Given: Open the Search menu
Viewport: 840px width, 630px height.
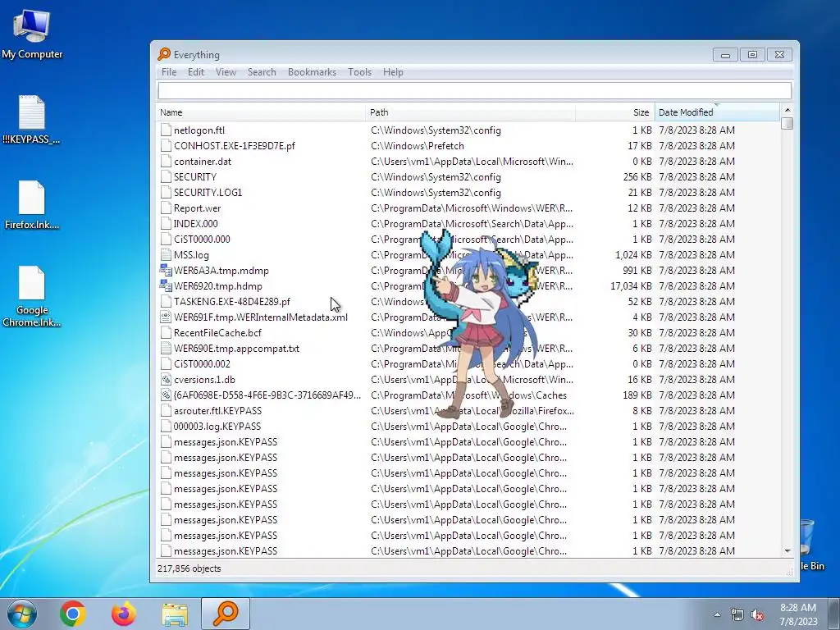Looking at the screenshot, I should tap(262, 72).
